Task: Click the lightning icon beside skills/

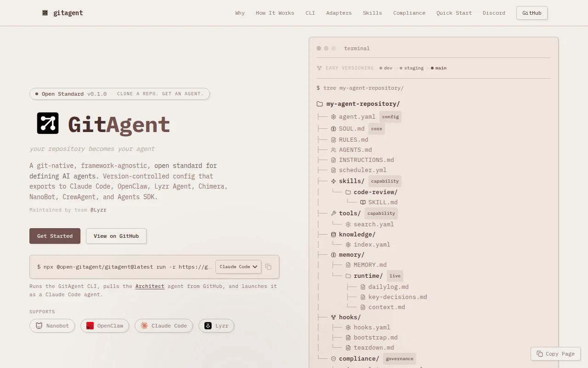Action: pyautogui.click(x=334, y=181)
